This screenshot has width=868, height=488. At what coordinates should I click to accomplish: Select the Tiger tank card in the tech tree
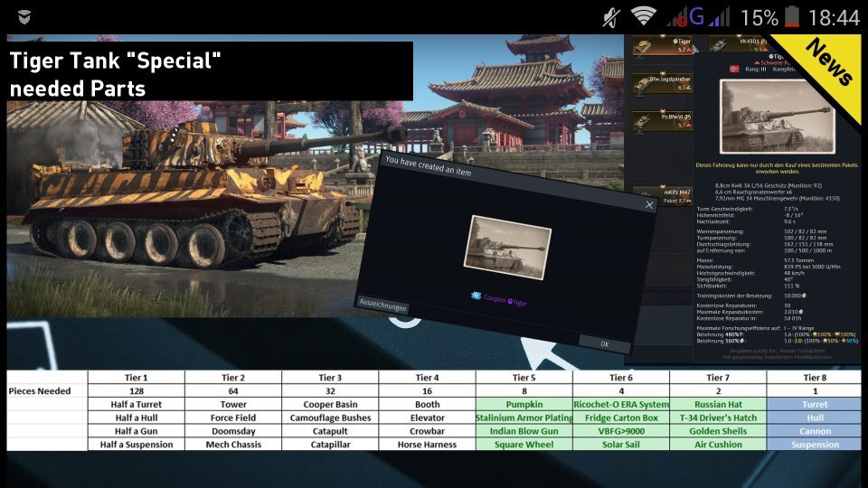coord(663,45)
